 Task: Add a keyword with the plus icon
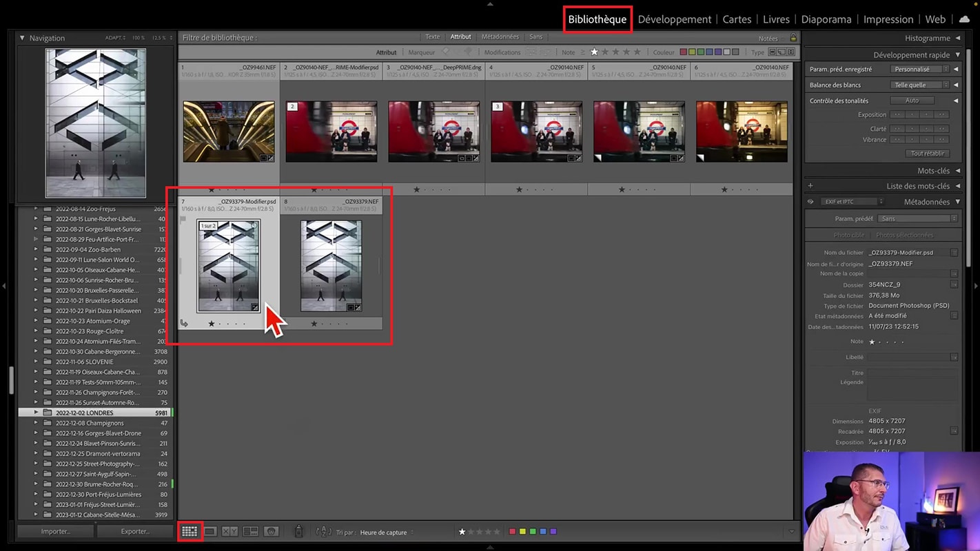810,186
